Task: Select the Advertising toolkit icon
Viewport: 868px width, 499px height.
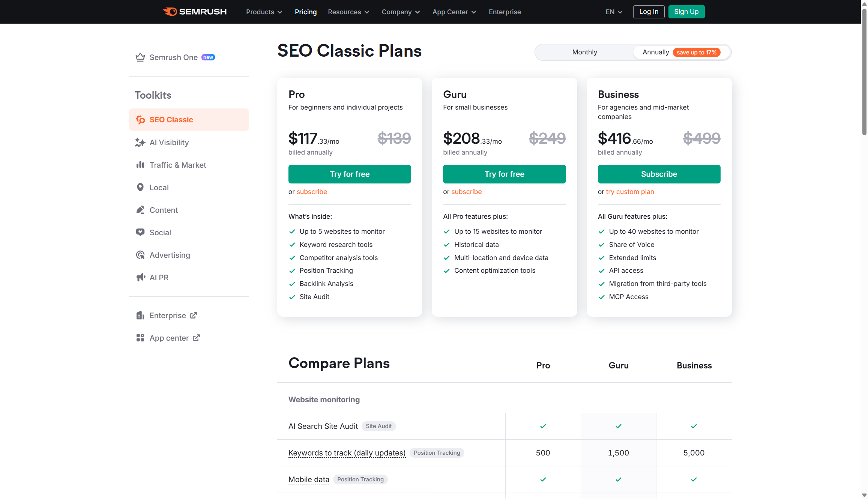Action: pos(140,255)
